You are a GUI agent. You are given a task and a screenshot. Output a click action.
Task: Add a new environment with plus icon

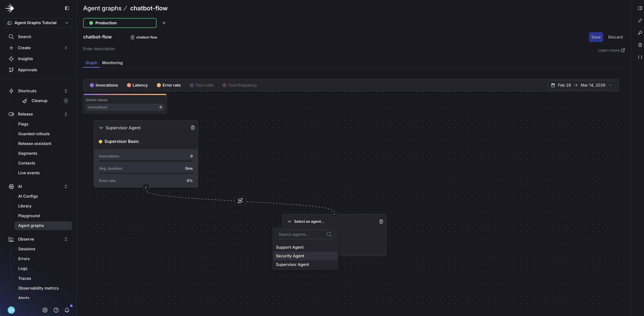pyautogui.click(x=164, y=23)
